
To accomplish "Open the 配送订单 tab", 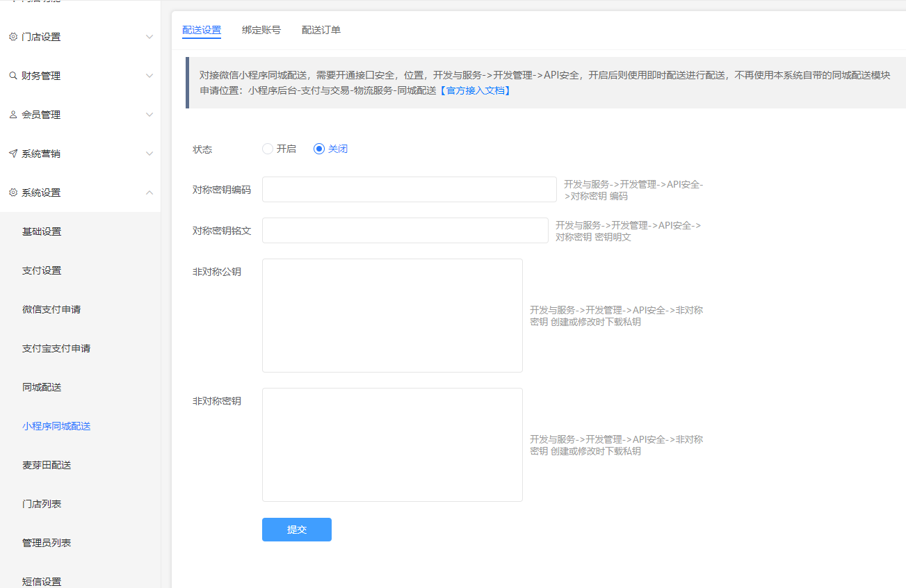I will (x=321, y=30).
